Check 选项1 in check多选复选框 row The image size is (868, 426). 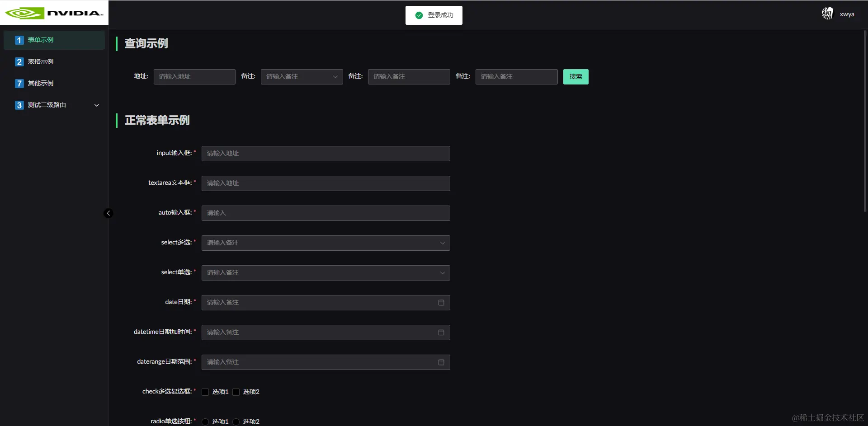[x=205, y=392]
